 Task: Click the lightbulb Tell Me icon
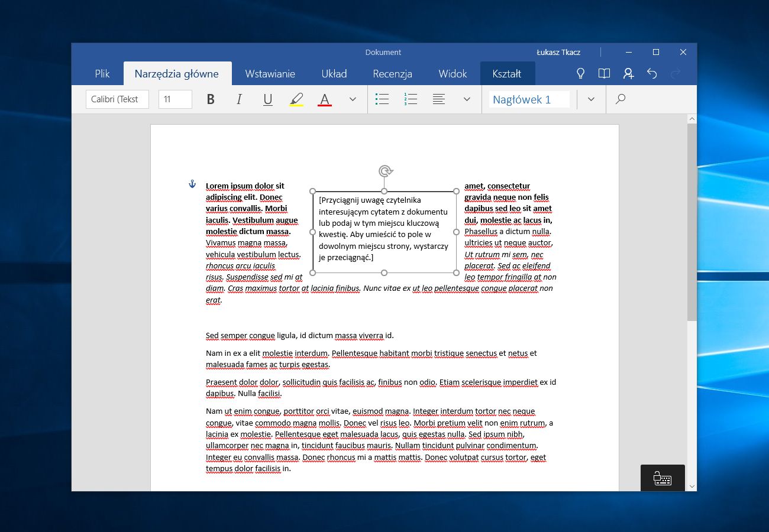click(581, 74)
